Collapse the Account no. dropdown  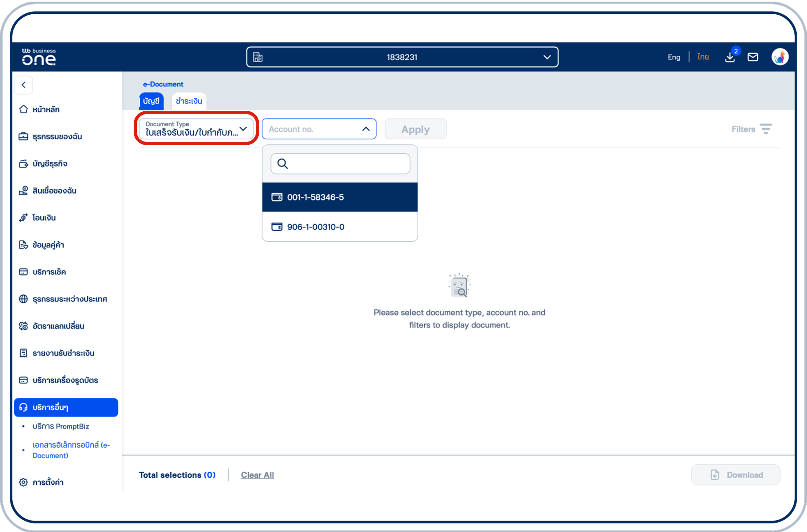[x=365, y=129]
